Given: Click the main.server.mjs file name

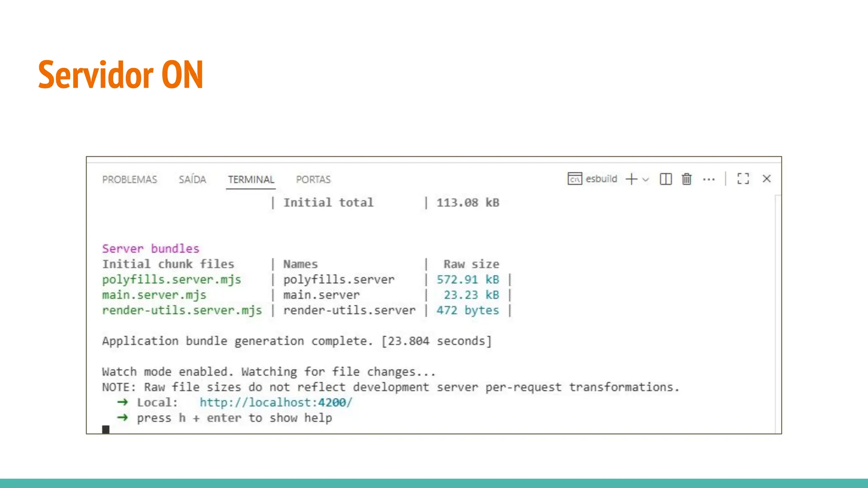Looking at the screenshot, I should [x=154, y=295].
